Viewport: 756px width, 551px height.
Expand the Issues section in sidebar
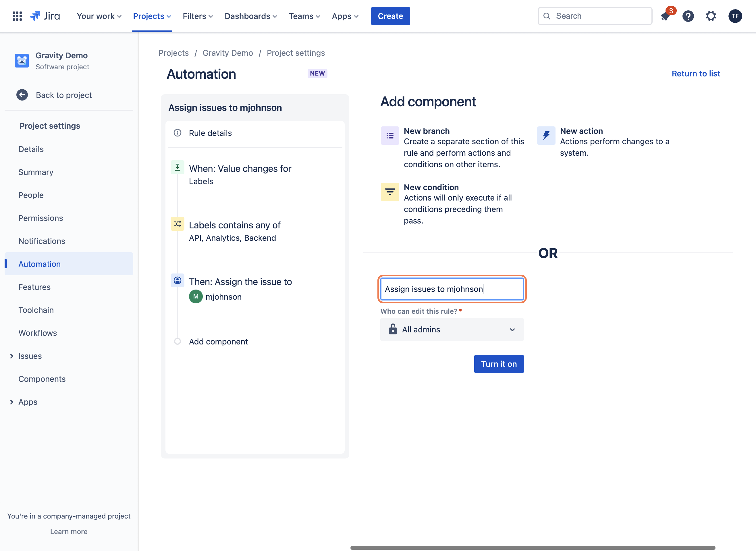(12, 356)
